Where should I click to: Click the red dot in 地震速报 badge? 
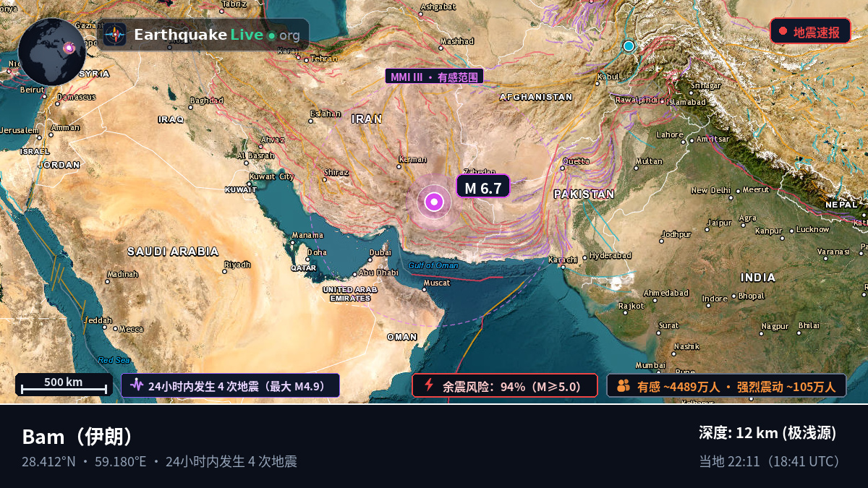click(783, 31)
